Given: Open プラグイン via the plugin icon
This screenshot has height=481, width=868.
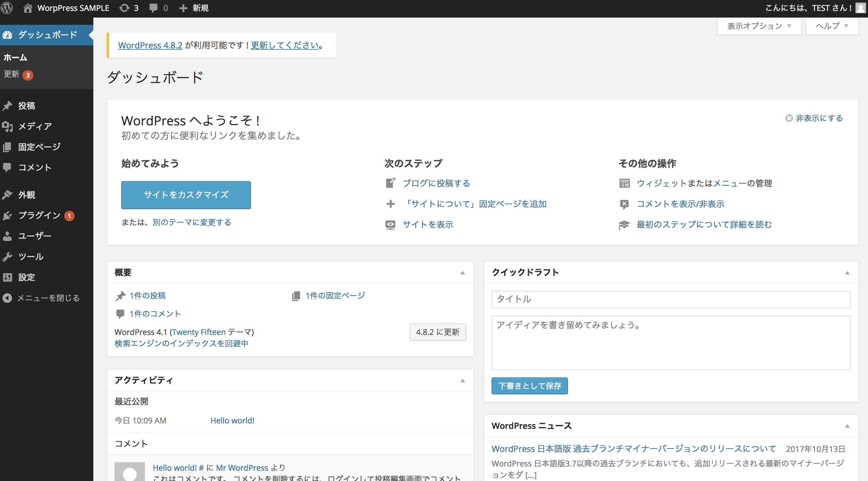Looking at the screenshot, I should (x=7, y=215).
